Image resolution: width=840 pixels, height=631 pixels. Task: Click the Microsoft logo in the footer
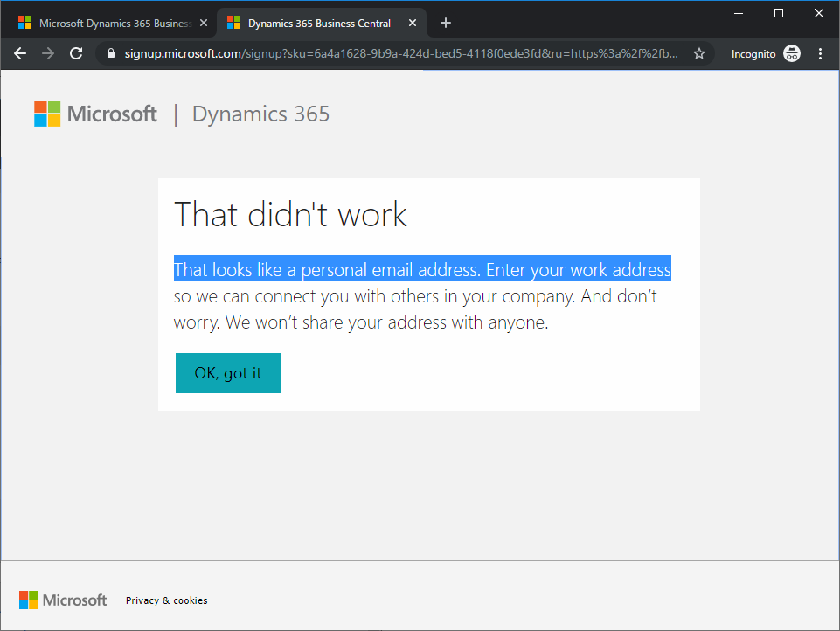pos(63,600)
